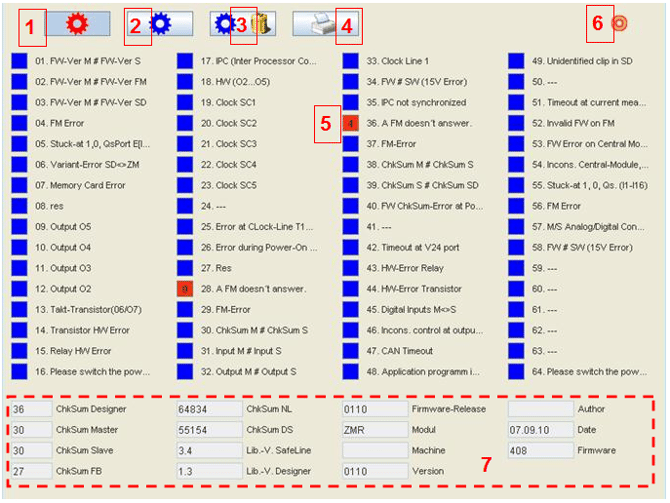
Task: Click the ChkSum Designer value field
Action: pos(30,409)
